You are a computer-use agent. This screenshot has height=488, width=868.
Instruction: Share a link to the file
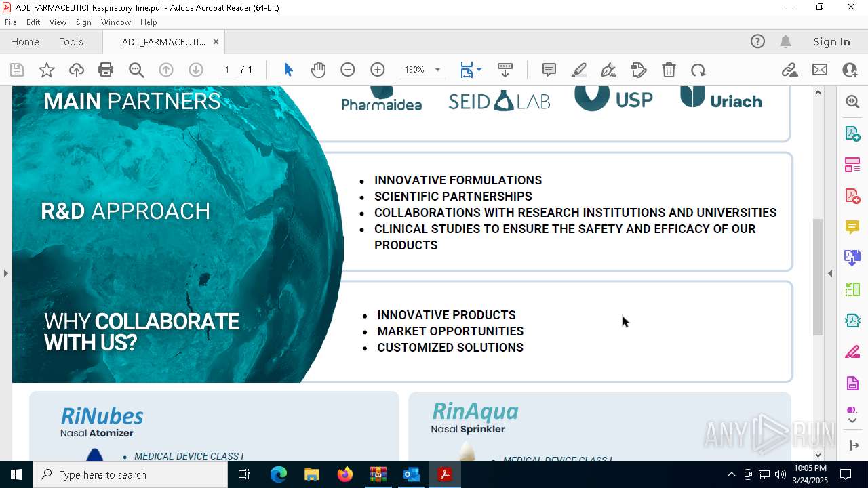790,70
